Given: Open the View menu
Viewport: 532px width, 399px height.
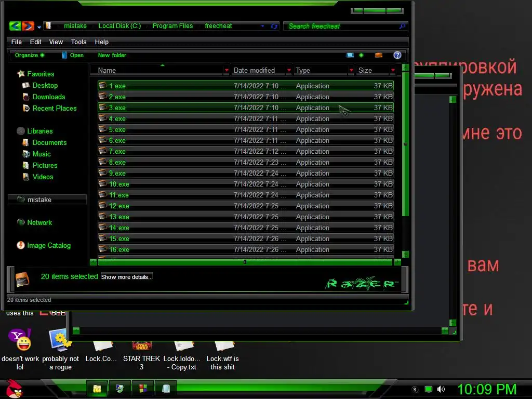Looking at the screenshot, I should pyautogui.click(x=56, y=42).
